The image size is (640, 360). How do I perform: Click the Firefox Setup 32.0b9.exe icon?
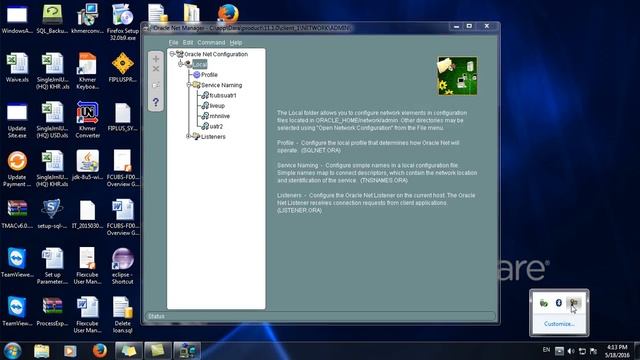click(x=122, y=22)
